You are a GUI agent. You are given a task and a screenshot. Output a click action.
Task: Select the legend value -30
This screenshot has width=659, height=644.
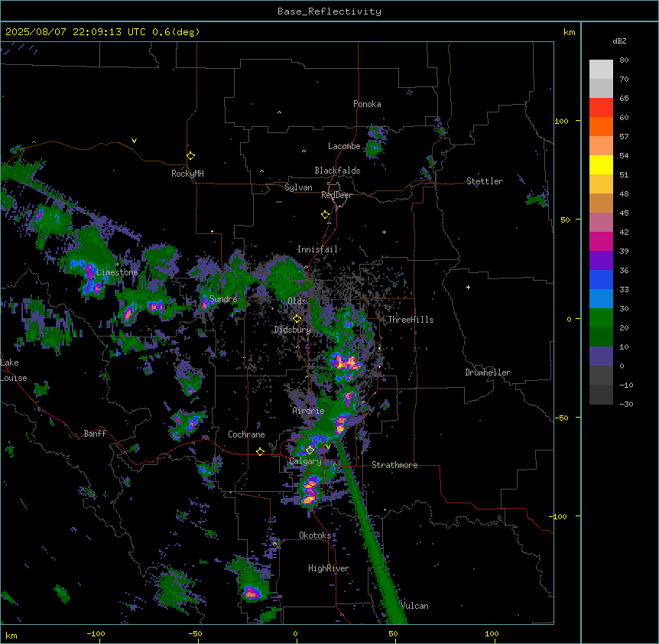tap(626, 404)
